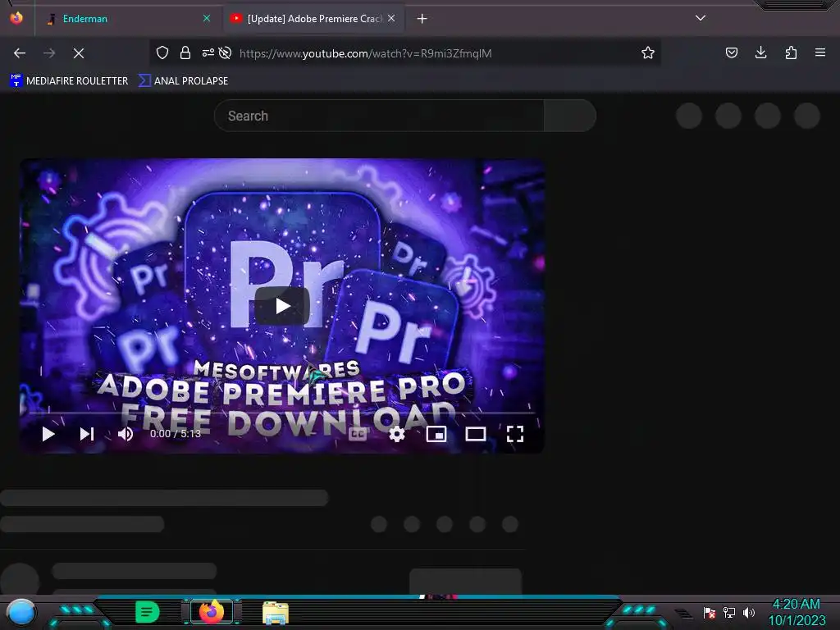Open the system volume tray icon

748,612
